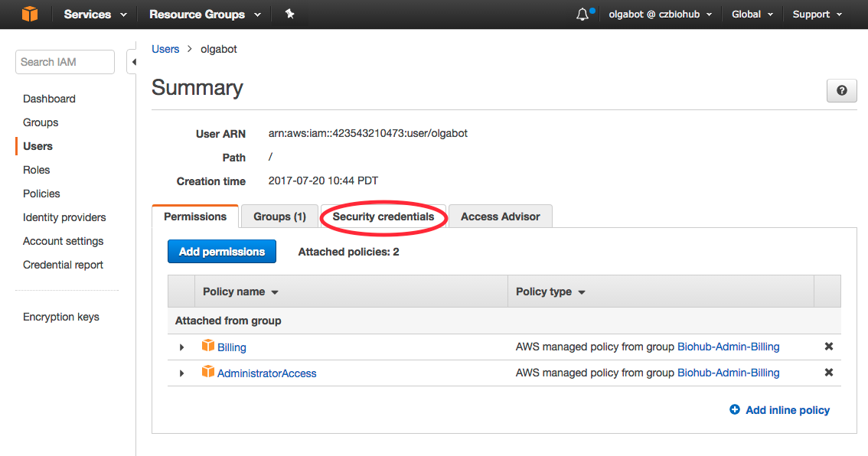Sort by Policy name column header
The height and width of the screenshot is (456, 868).
[240, 292]
